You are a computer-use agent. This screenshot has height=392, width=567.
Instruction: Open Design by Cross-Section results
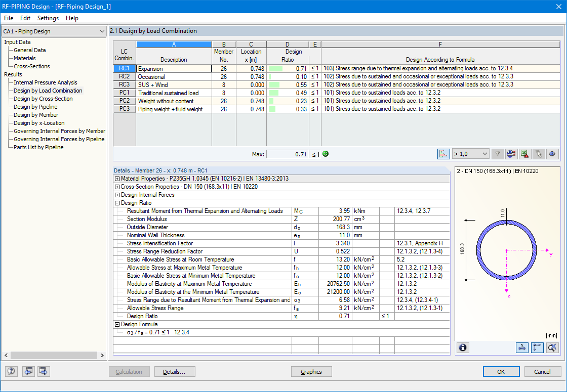[43, 99]
